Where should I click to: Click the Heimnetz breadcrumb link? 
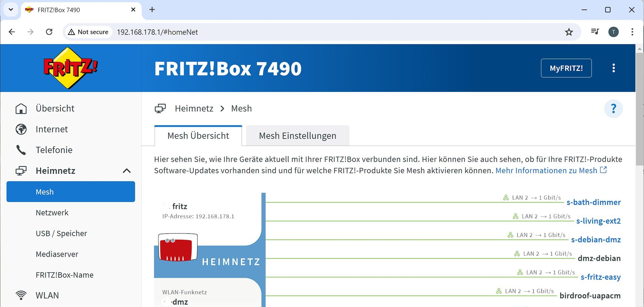click(x=194, y=108)
